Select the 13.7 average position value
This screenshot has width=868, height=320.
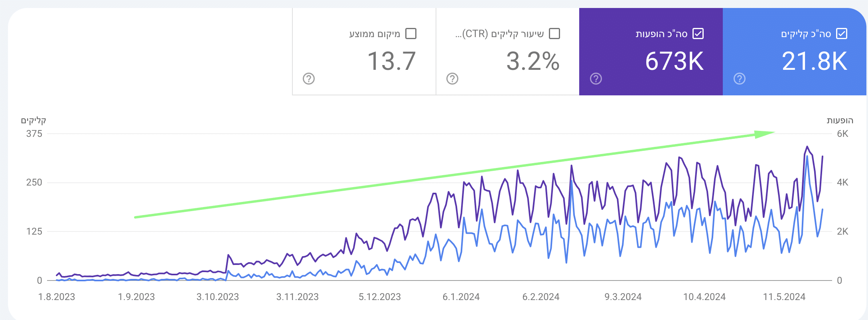point(391,61)
